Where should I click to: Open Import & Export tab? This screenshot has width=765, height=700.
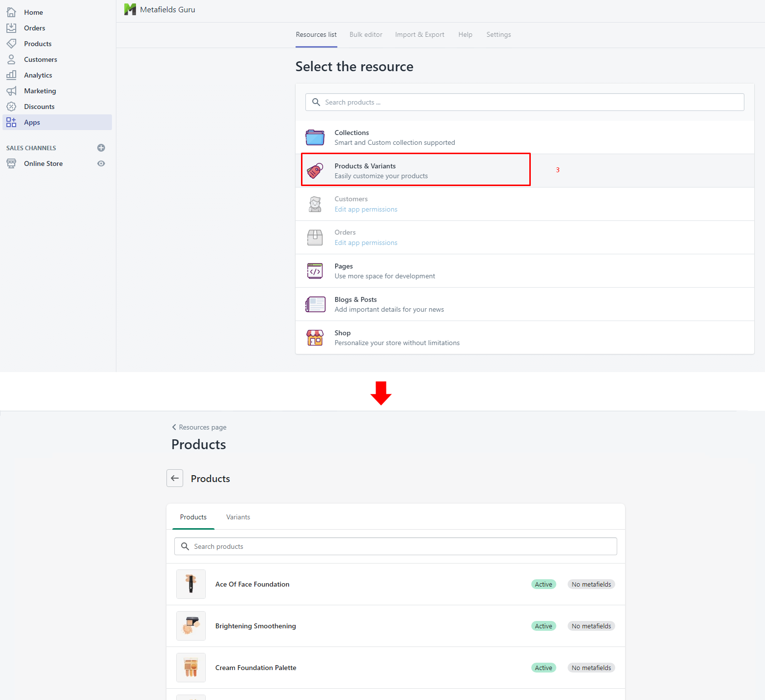(420, 34)
